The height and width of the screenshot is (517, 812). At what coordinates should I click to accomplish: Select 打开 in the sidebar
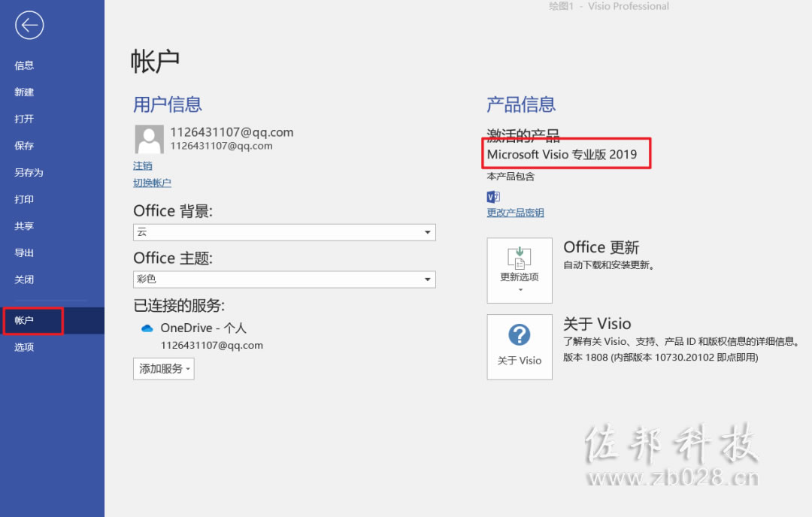24,119
